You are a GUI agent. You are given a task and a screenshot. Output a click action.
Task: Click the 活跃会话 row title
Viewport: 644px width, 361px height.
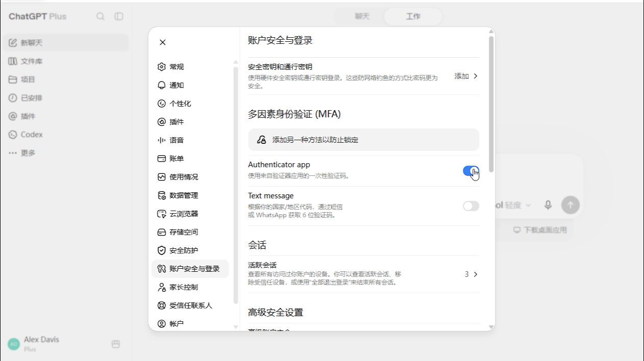pos(262,265)
